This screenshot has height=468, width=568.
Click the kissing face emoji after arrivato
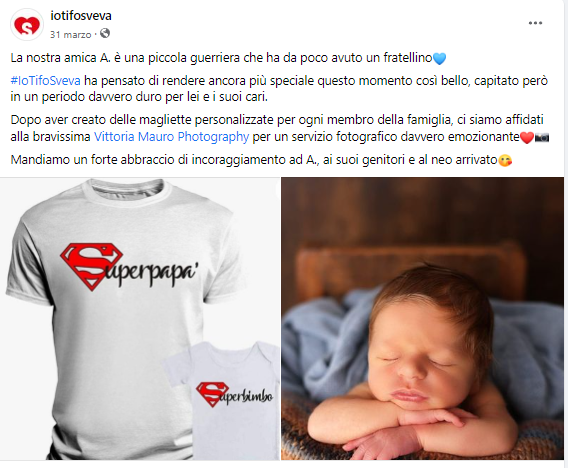505,160
